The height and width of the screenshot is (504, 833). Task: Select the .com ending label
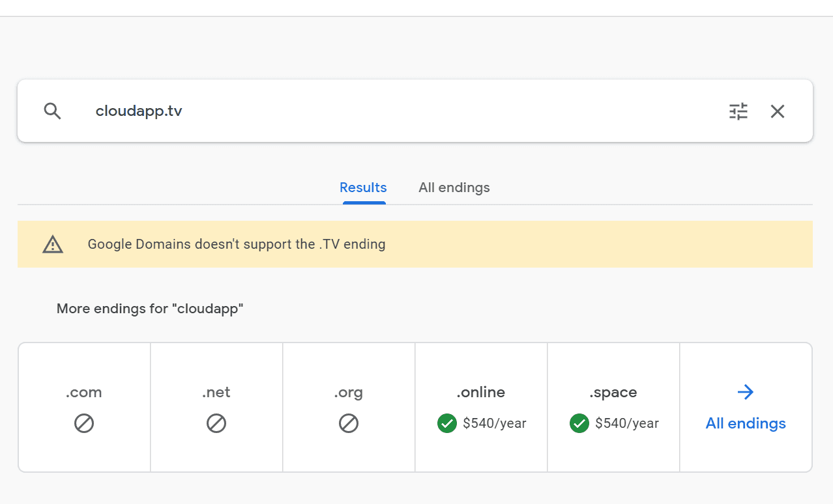pos(84,393)
